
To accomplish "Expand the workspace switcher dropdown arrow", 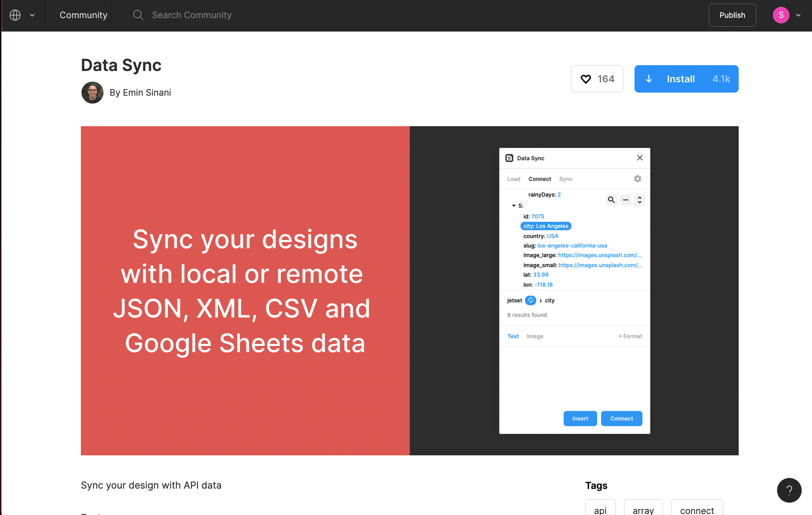I will click(32, 15).
